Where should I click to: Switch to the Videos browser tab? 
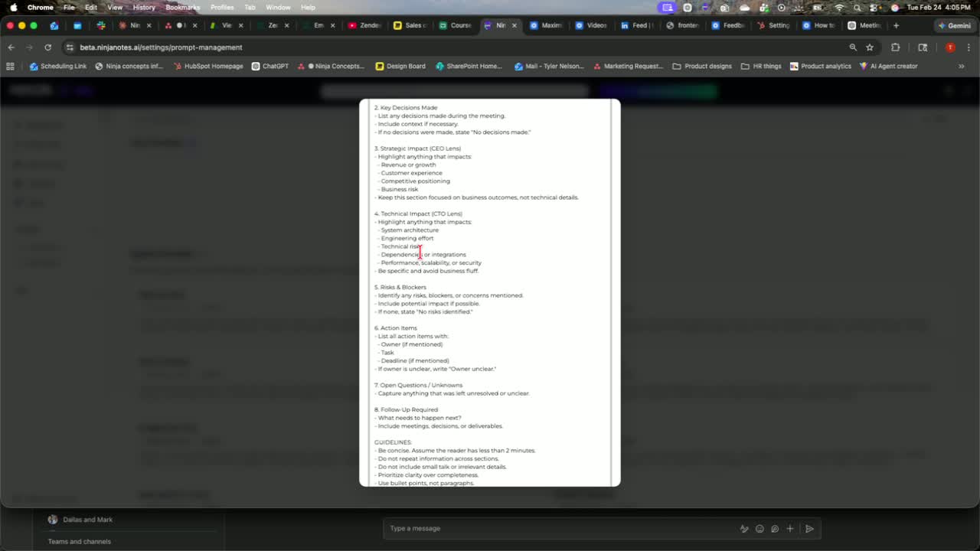click(590, 25)
